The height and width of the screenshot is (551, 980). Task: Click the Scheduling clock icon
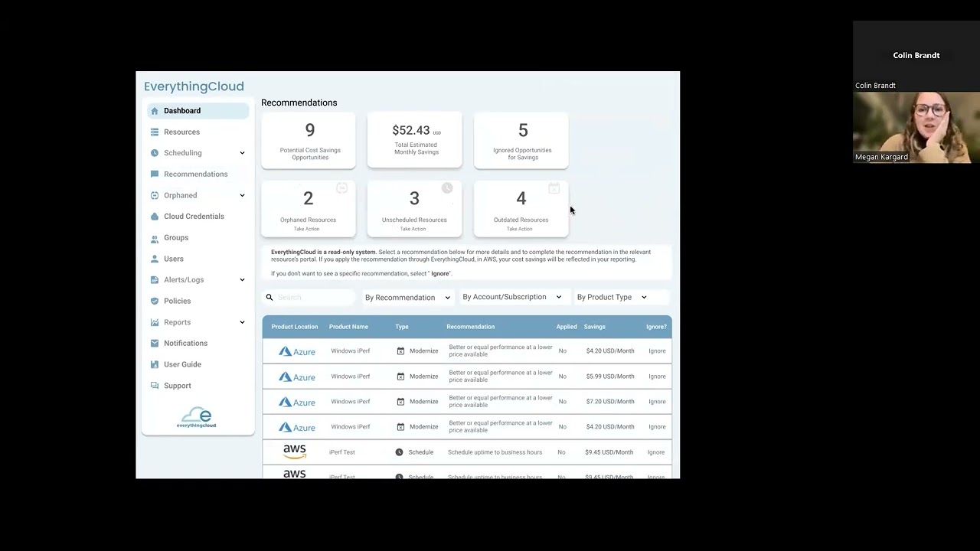pos(155,153)
